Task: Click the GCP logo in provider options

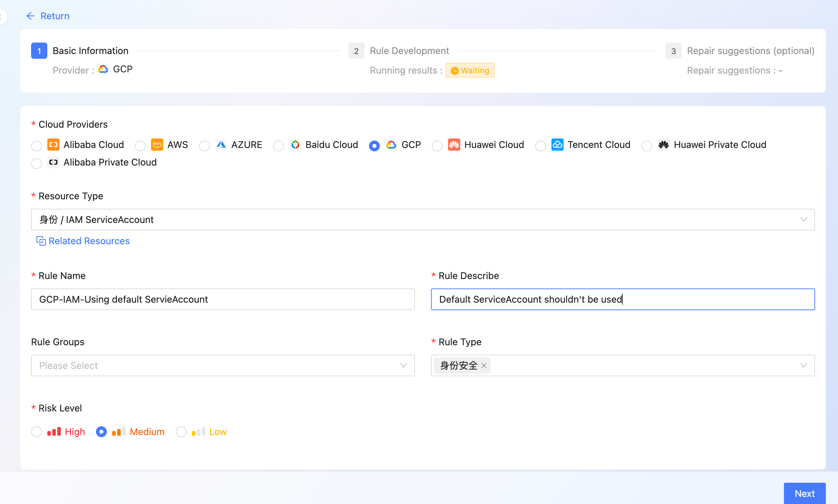Action: point(391,145)
